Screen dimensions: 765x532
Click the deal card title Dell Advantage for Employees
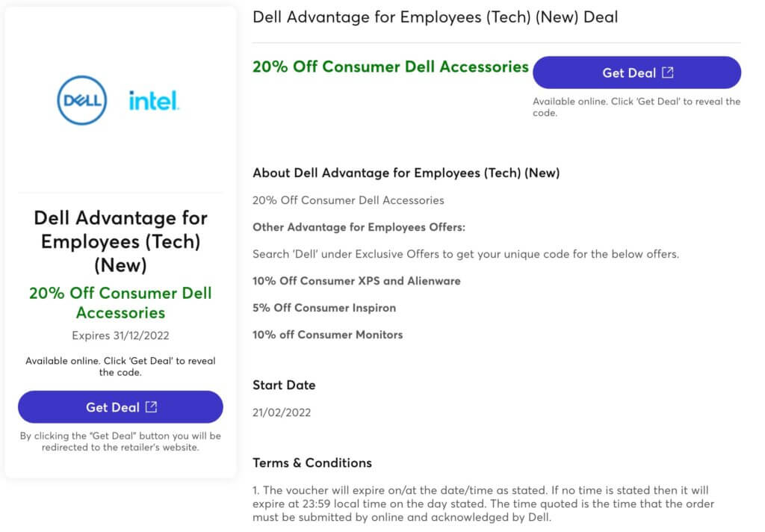pos(120,241)
